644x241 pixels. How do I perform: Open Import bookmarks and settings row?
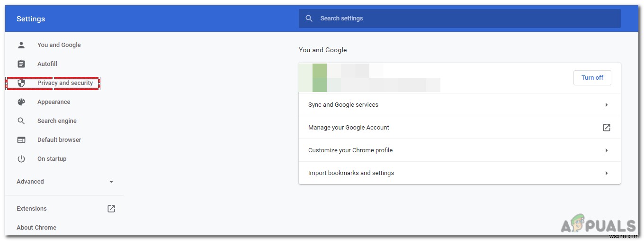point(460,173)
